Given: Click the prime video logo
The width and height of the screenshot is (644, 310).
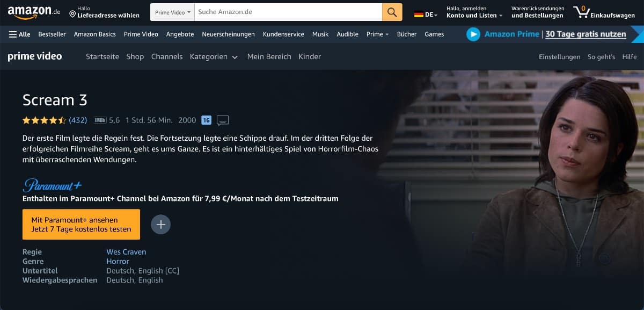Looking at the screenshot, I should pyautogui.click(x=35, y=56).
